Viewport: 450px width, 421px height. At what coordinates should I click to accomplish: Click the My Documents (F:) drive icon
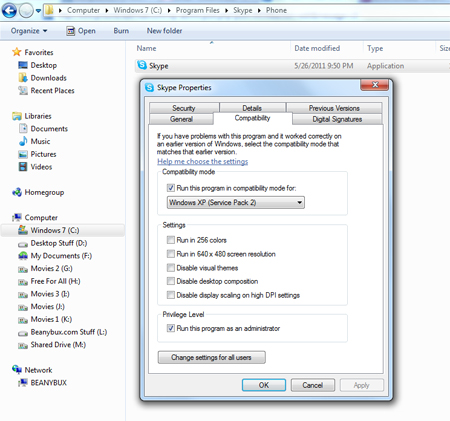pyautogui.click(x=23, y=256)
